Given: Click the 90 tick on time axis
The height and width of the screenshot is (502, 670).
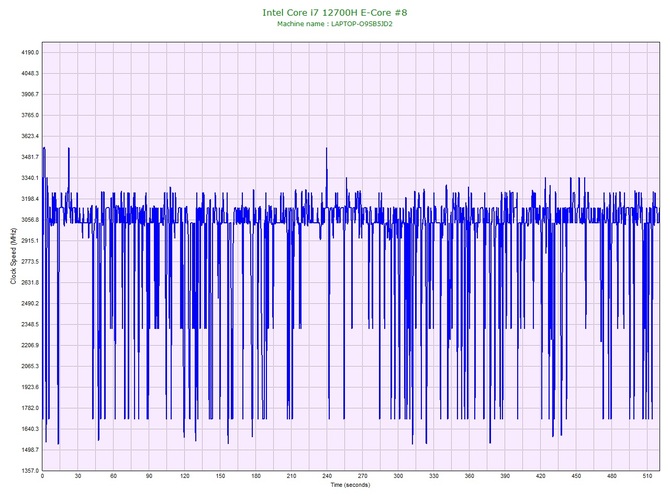Looking at the screenshot, I should pyautogui.click(x=149, y=476).
